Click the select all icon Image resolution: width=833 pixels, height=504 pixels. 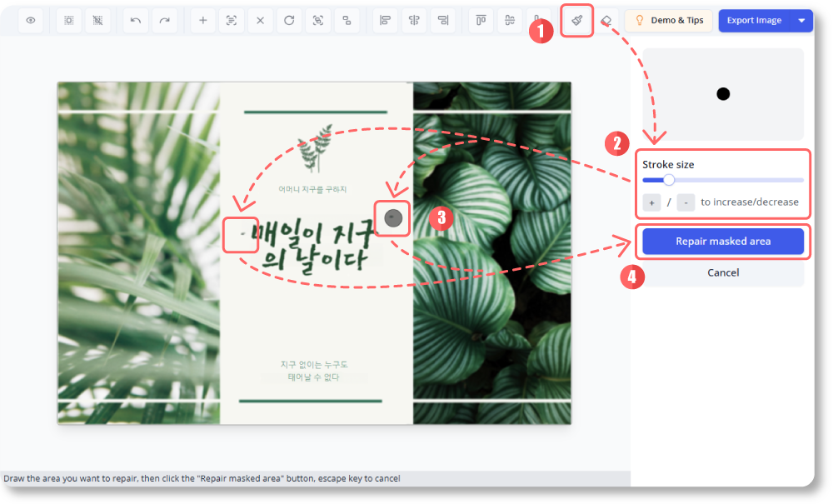point(69,20)
